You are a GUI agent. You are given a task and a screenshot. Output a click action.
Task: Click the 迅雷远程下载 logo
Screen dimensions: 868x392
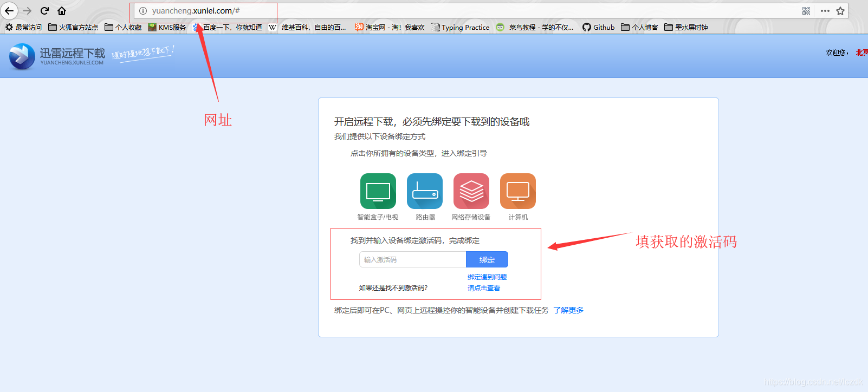point(57,56)
